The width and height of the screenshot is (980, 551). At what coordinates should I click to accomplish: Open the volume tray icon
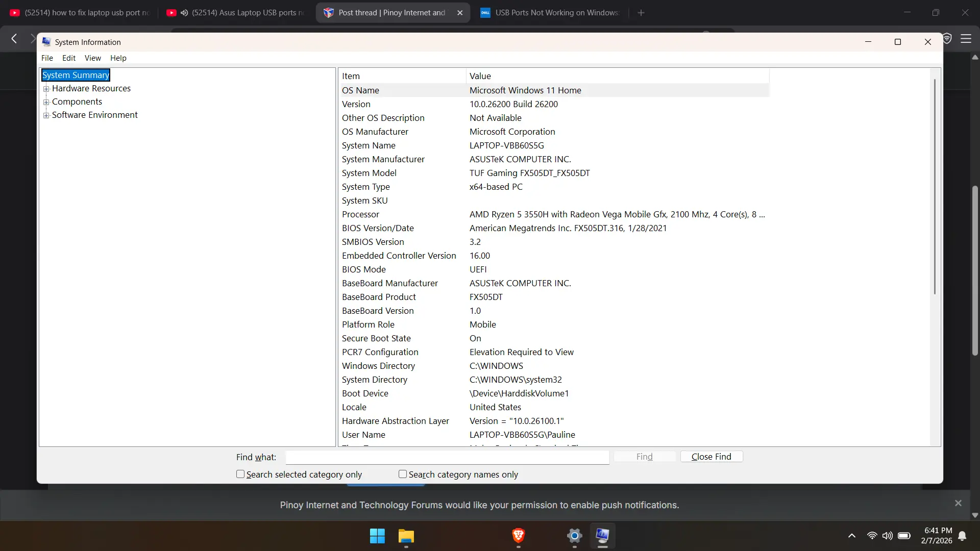click(x=888, y=536)
